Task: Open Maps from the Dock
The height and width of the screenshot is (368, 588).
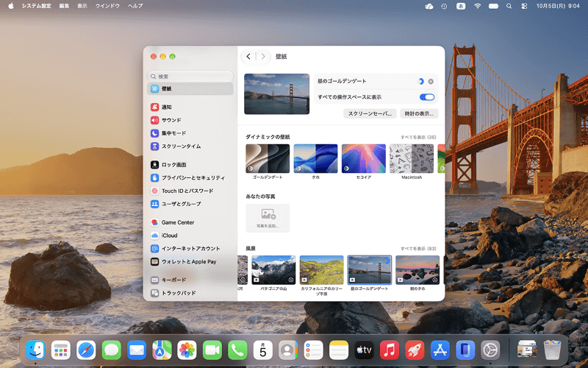Action: [x=162, y=350]
